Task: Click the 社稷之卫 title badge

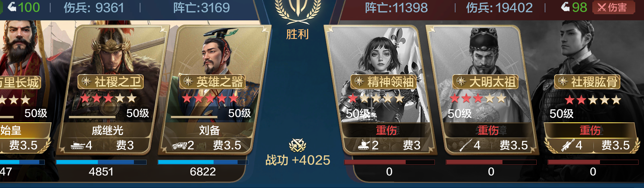Action: click(x=111, y=82)
